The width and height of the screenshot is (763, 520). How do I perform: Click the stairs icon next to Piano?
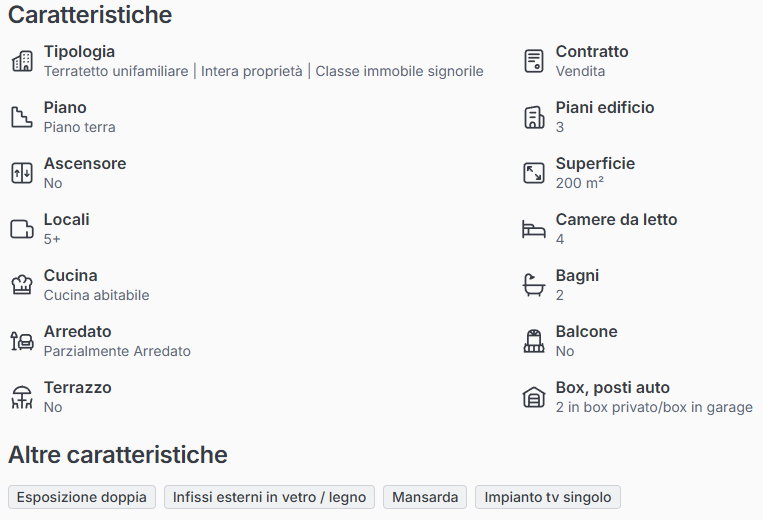click(22, 117)
